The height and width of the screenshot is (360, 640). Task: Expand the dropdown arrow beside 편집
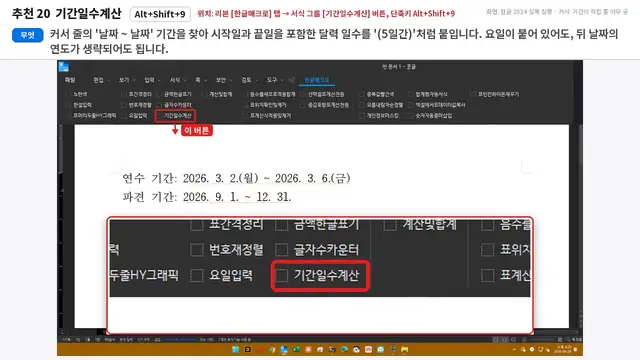[x=108, y=80]
